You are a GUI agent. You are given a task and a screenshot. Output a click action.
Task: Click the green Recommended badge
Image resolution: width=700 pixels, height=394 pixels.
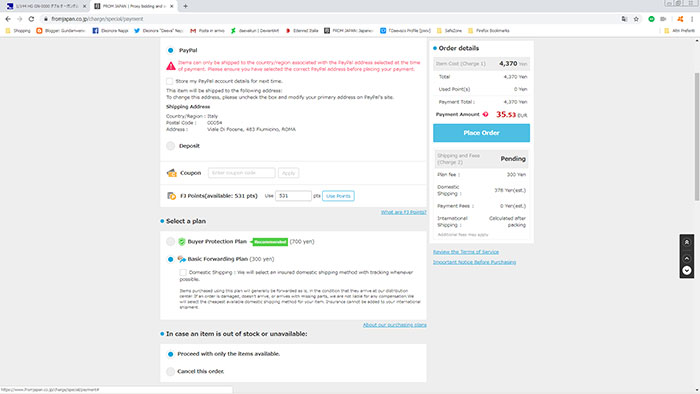click(270, 242)
